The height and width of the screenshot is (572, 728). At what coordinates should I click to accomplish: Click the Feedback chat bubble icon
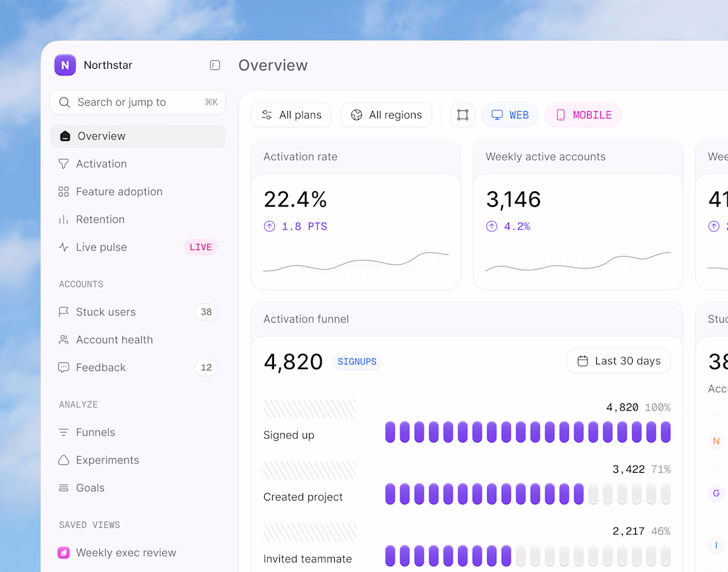coord(64,368)
